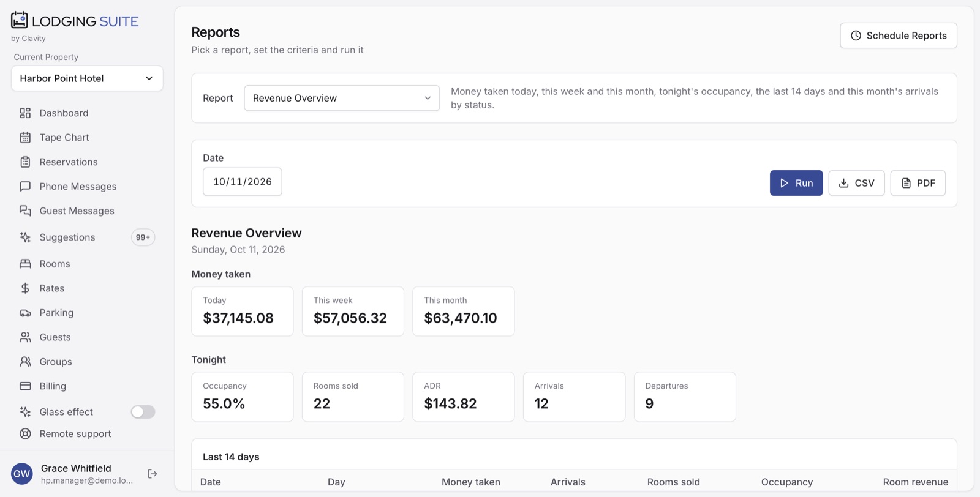Click the Lodging Suite logo icon

click(x=20, y=20)
